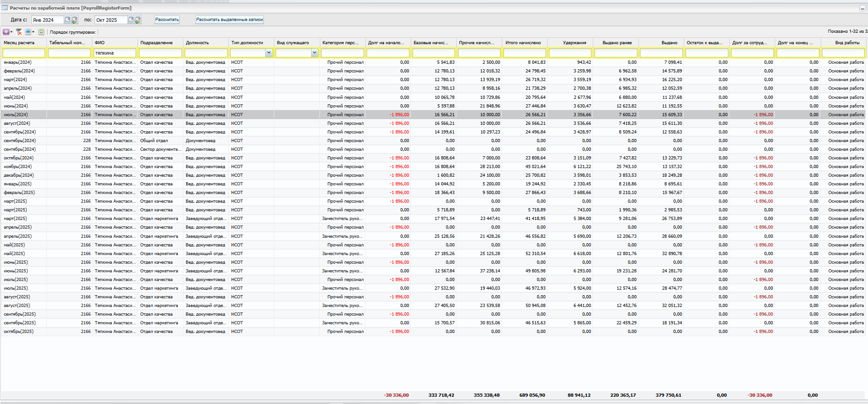Click the 'Сектор документа...' department cell

coord(161,149)
